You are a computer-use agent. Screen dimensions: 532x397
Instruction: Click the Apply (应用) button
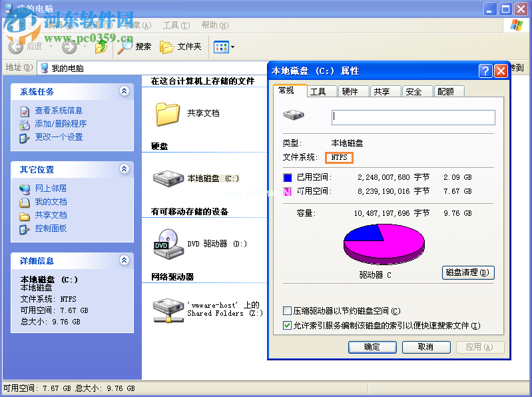pyautogui.click(x=480, y=347)
